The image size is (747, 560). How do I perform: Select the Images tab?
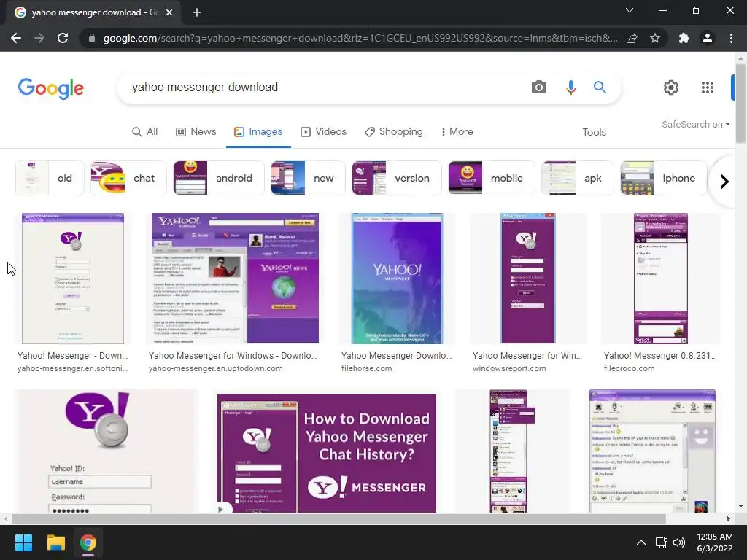(258, 131)
